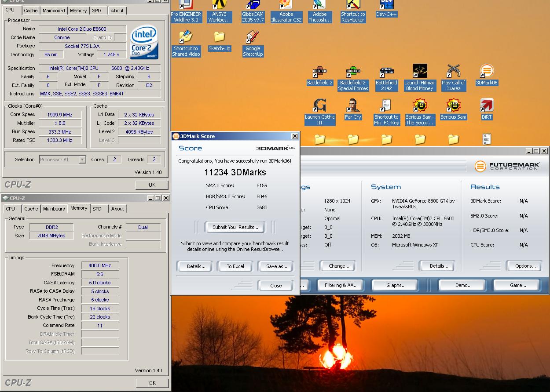The width and height of the screenshot is (550, 392).
Task: Launch DiRT desktop icon
Action: tap(487, 109)
